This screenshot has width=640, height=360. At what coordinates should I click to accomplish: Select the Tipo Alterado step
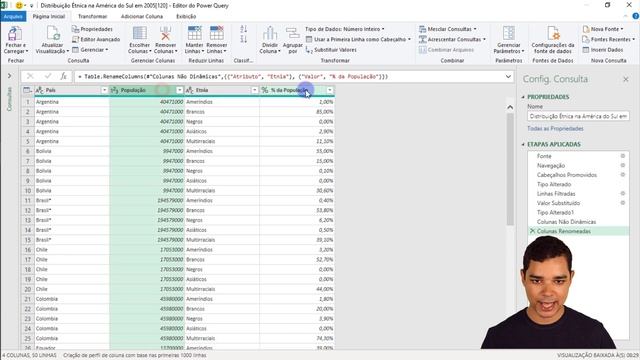[x=553, y=184]
